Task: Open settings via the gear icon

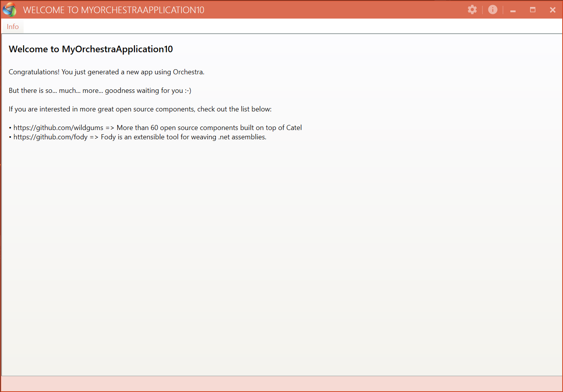Action: click(x=472, y=10)
